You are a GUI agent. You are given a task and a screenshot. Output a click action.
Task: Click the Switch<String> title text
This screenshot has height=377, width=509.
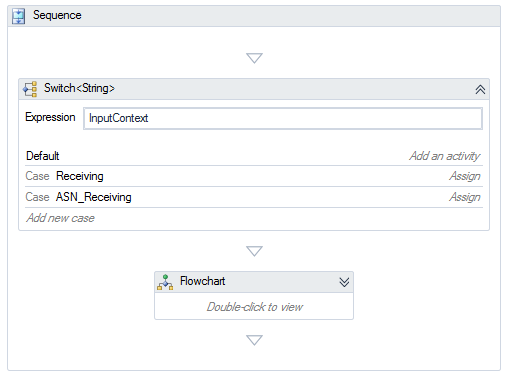(79, 88)
